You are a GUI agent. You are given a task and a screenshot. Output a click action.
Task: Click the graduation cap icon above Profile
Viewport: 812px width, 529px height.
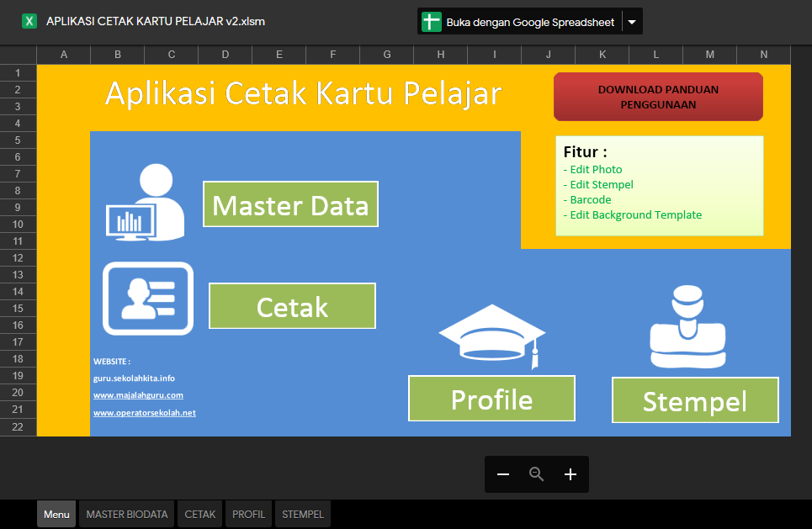(x=491, y=331)
